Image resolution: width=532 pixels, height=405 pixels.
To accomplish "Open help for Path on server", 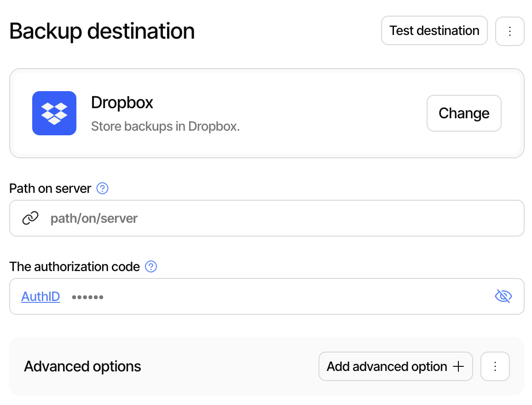I will pyautogui.click(x=102, y=188).
